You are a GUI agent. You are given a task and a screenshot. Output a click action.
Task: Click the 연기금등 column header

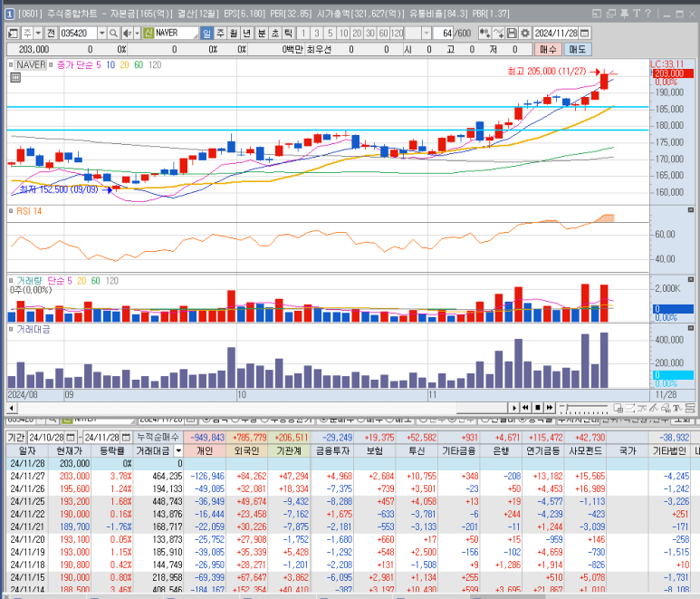coord(543,450)
